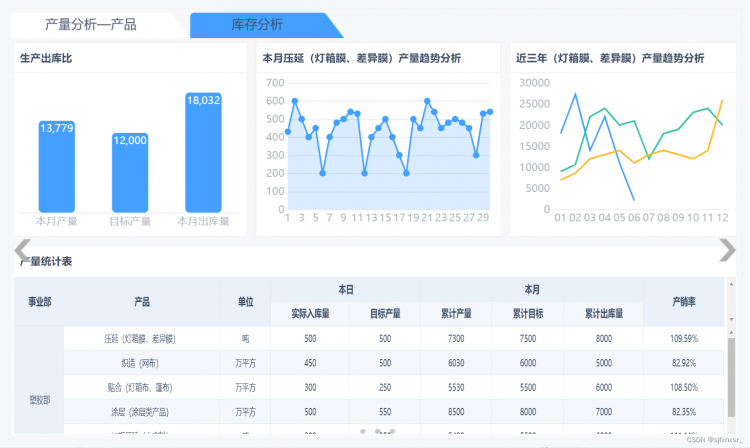Click the 本月出库量 axis label
Image resolution: width=750 pixels, height=448 pixels.
point(203,221)
